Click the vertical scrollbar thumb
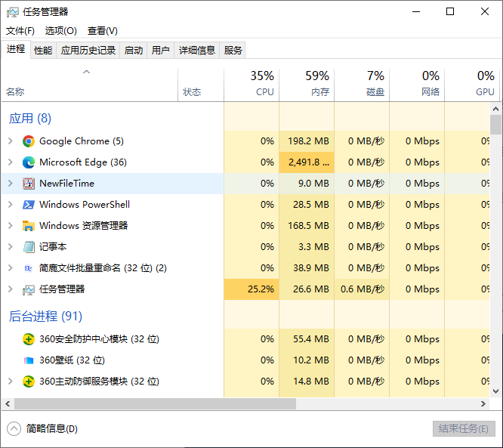Image resolution: width=503 pixels, height=448 pixels. point(495,125)
